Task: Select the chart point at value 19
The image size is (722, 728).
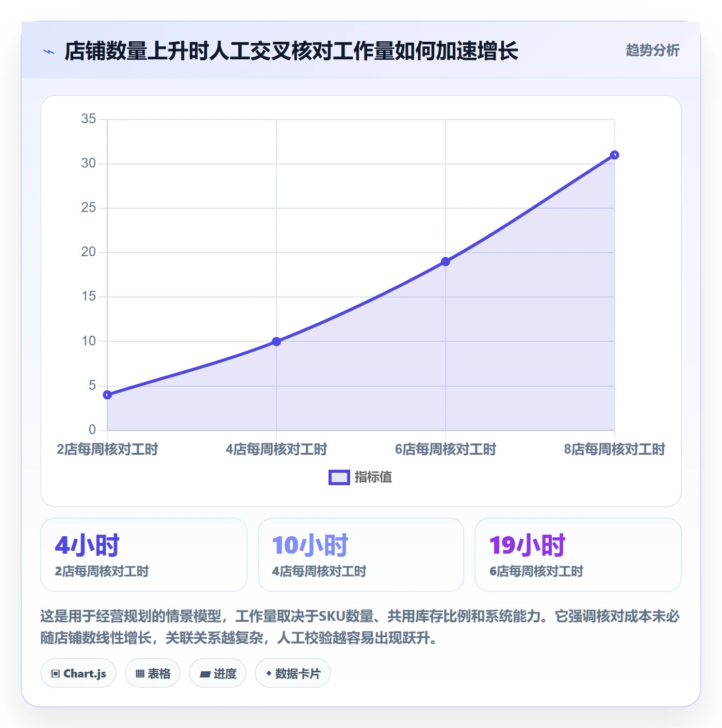Action: point(446,261)
